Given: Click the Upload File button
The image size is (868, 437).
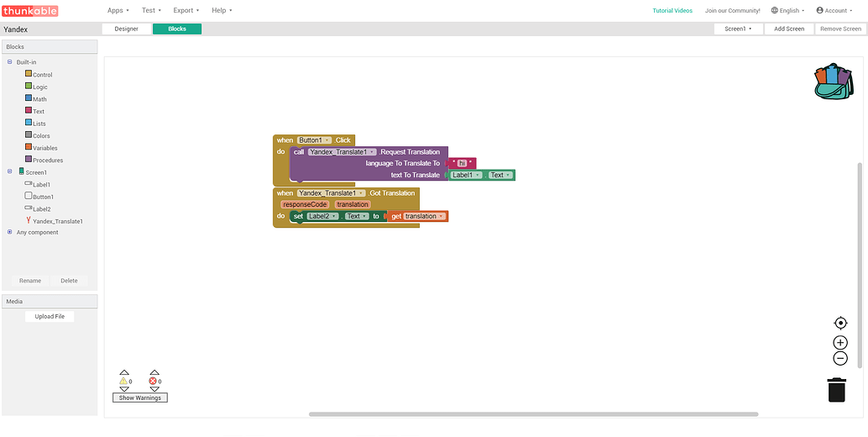Looking at the screenshot, I should 50,317.
